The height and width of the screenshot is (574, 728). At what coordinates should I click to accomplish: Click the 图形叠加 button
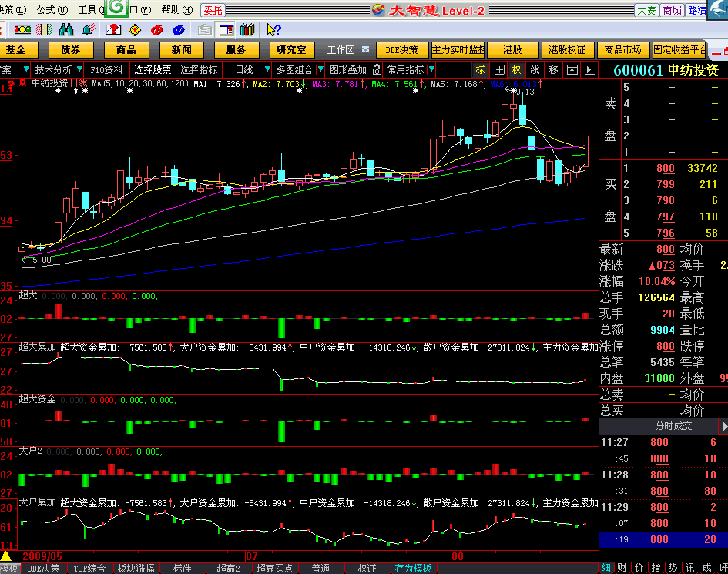click(348, 70)
